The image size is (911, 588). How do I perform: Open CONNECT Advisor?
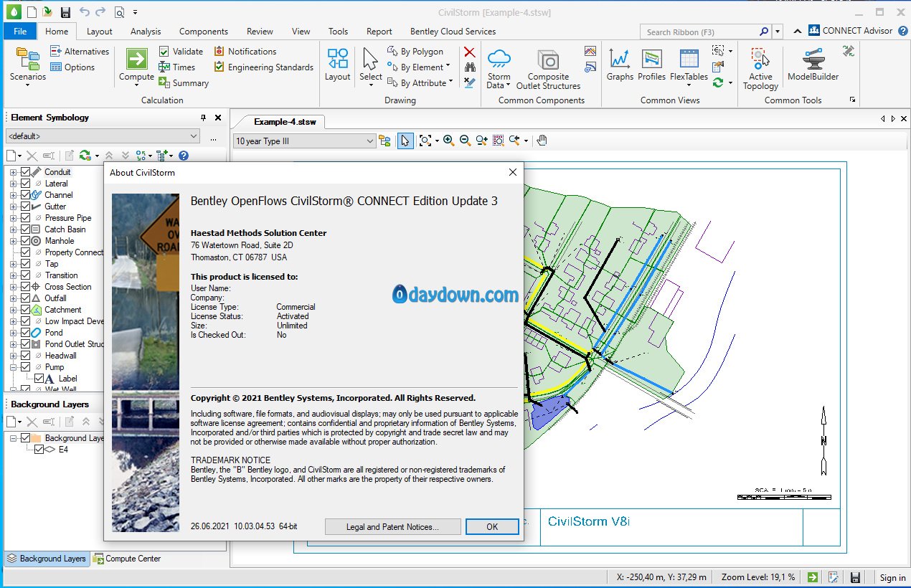[850, 31]
